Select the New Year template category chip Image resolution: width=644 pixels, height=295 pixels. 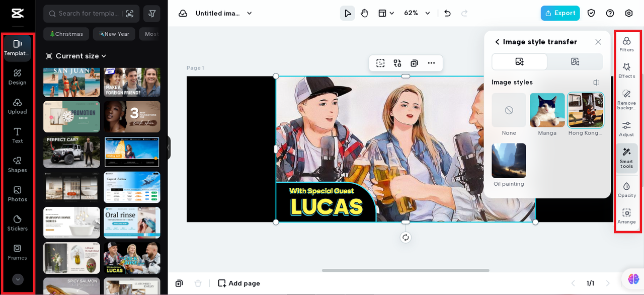tap(114, 34)
